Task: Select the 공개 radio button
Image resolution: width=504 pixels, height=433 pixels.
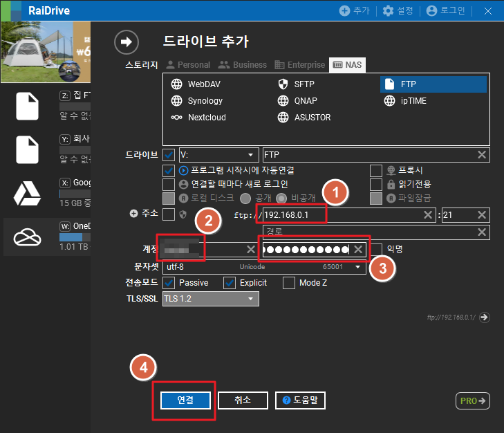Action: [x=245, y=198]
